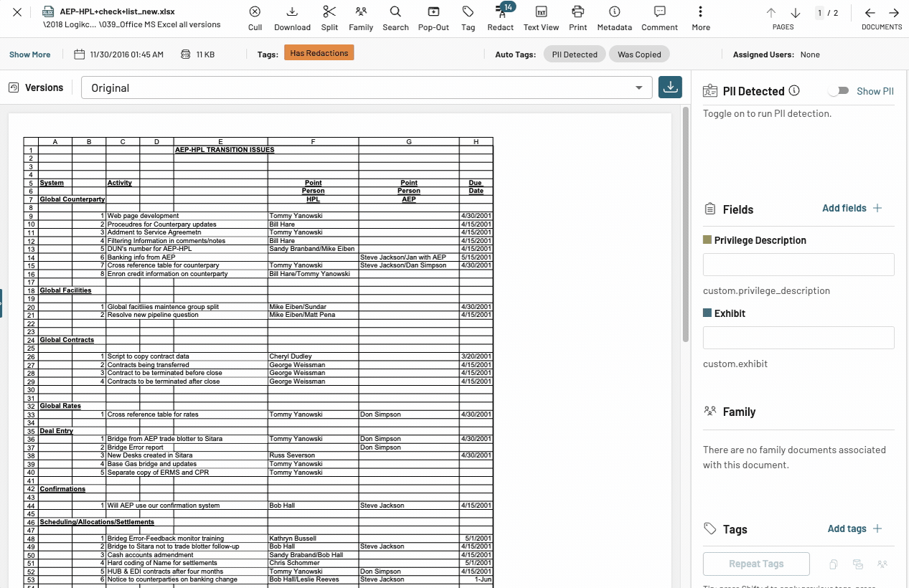Screen dimensions: 909x588
Task: Click cell 'Global Counterparty'
Action: click(x=72, y=199)
